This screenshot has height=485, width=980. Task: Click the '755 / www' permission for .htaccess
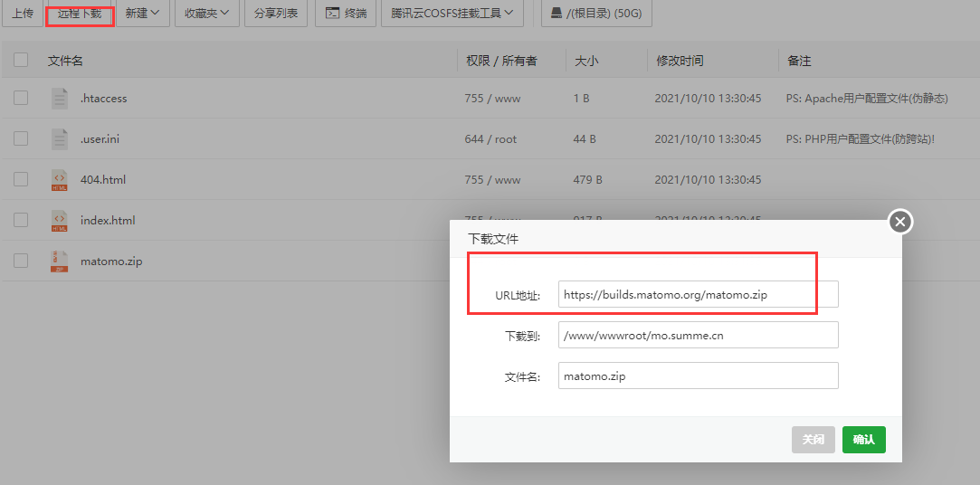tap(492, 98)
